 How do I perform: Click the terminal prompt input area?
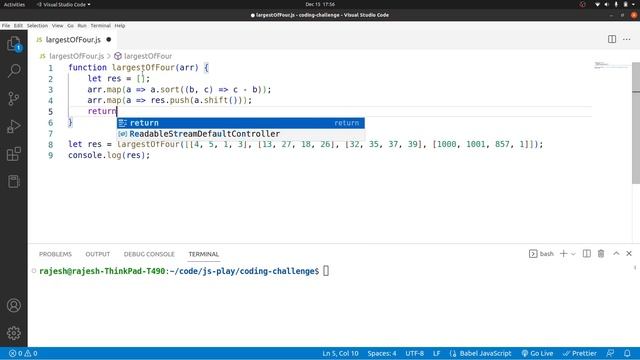click(326, 271)
